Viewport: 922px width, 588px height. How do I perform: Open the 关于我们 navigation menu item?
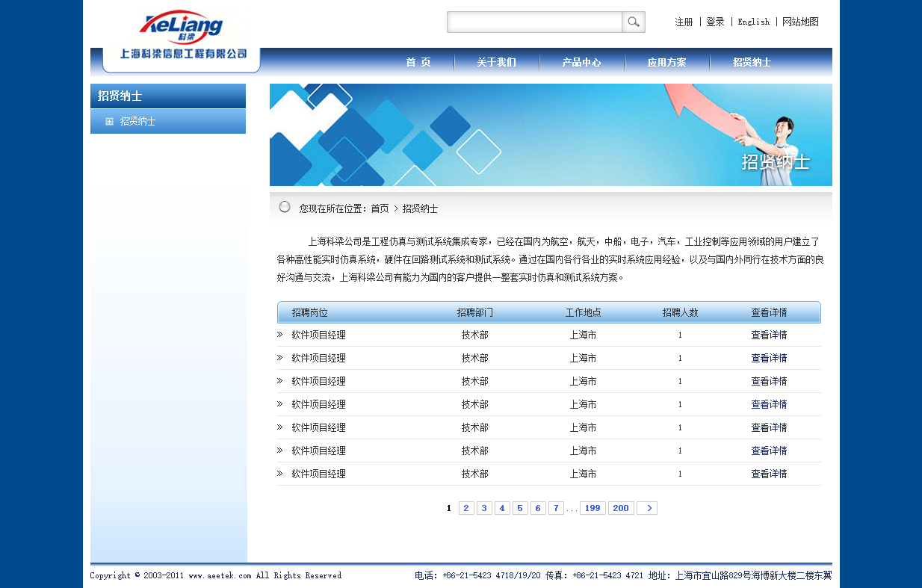[496, 63]
